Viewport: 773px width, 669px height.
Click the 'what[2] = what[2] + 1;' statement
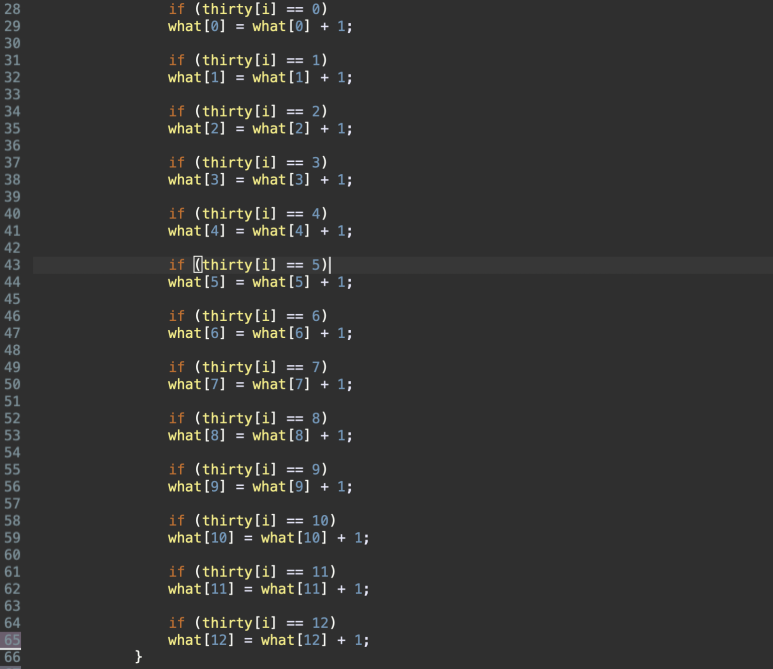(260, 129)
